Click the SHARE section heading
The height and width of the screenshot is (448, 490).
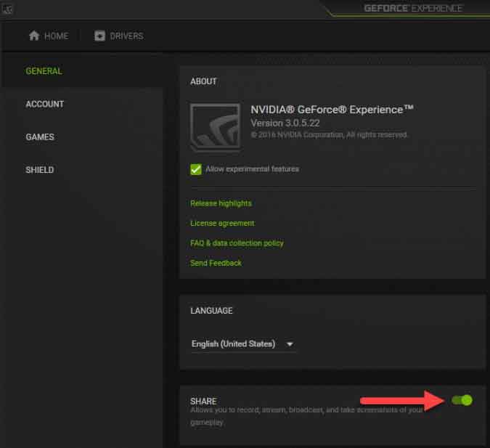coord(203,401)
